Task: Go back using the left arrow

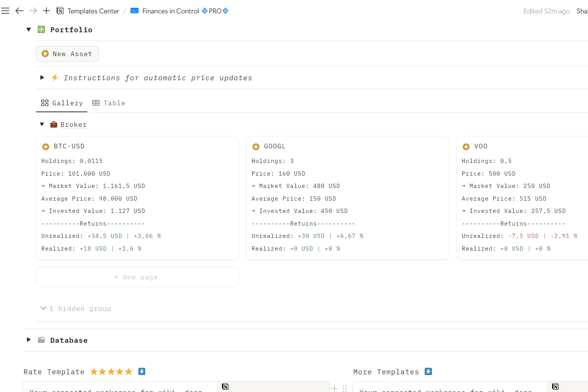Action: click(x=19, y=11)
